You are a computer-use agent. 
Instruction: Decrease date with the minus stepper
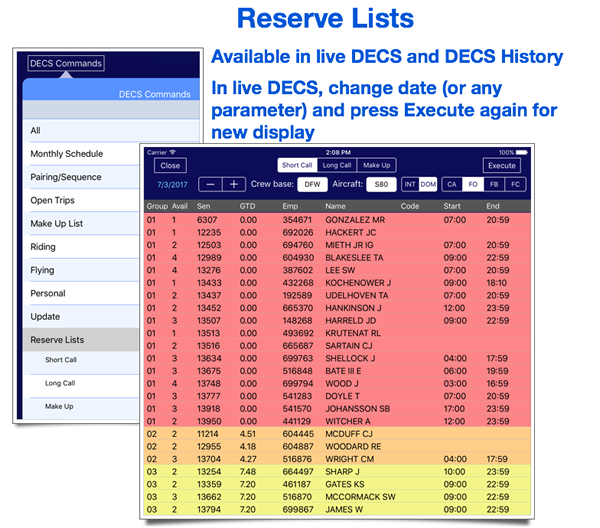(210, 184)
